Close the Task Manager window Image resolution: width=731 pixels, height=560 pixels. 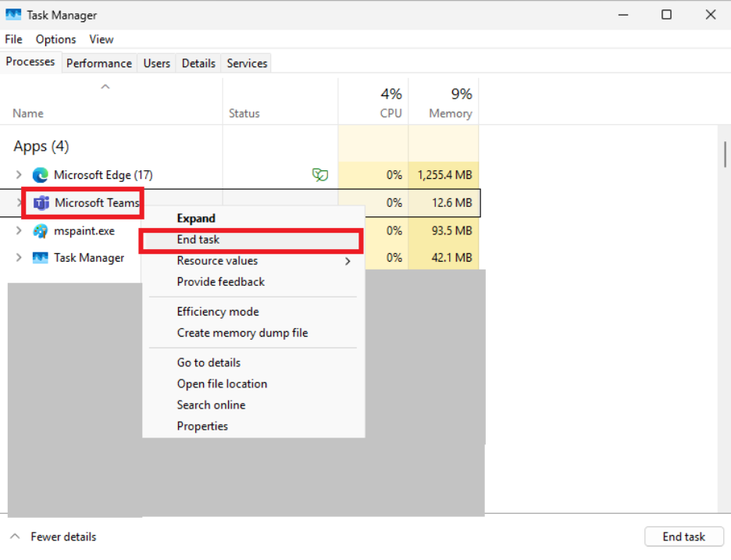[711, 15]
